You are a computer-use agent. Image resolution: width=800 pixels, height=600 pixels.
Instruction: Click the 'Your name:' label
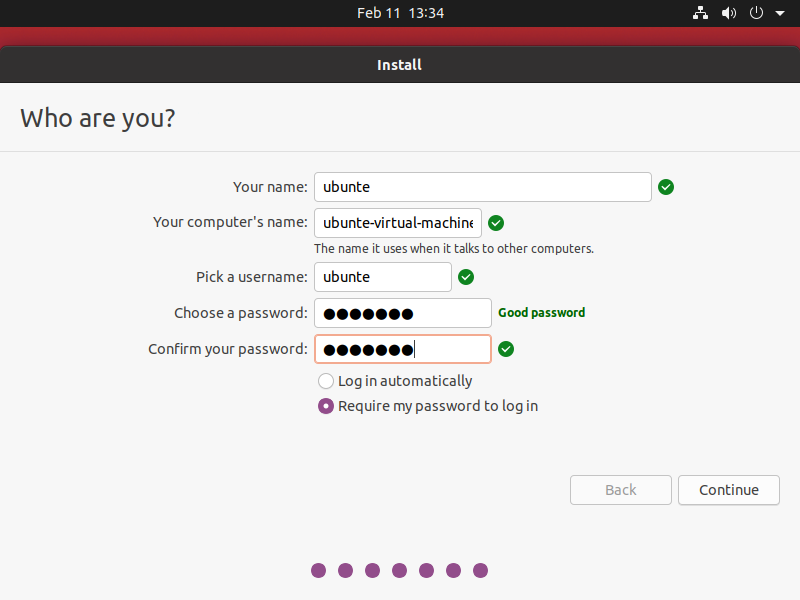(270, 187)
